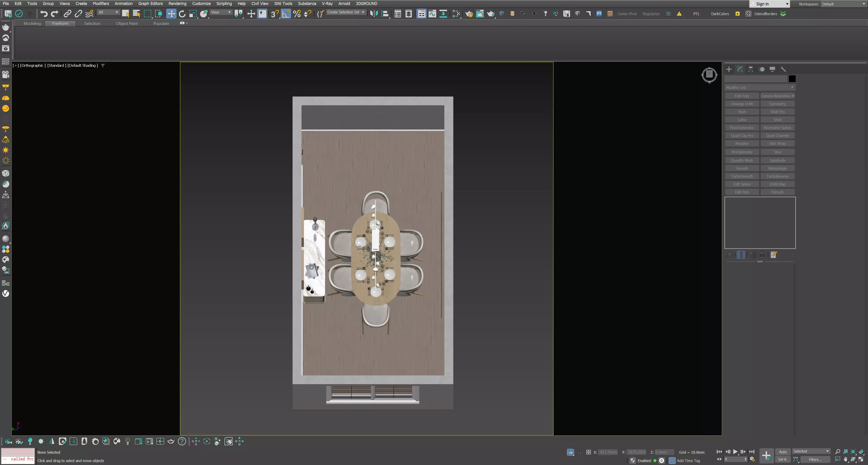
Task: Toggle Auto key mode
Action: [782, 452]
